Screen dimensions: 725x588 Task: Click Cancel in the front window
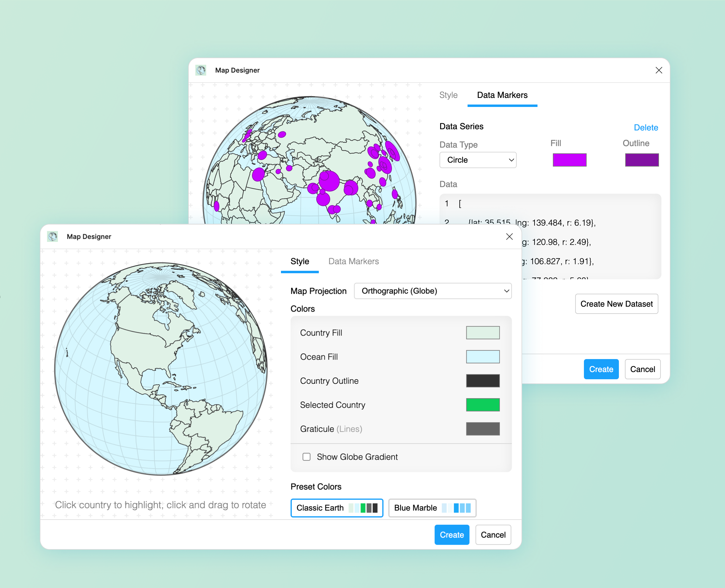point(493,535)
